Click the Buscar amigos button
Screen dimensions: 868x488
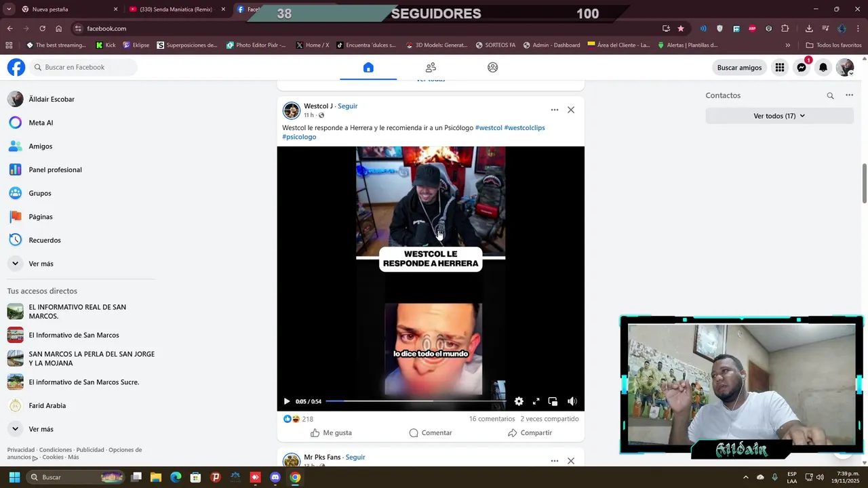pos(739,67)
